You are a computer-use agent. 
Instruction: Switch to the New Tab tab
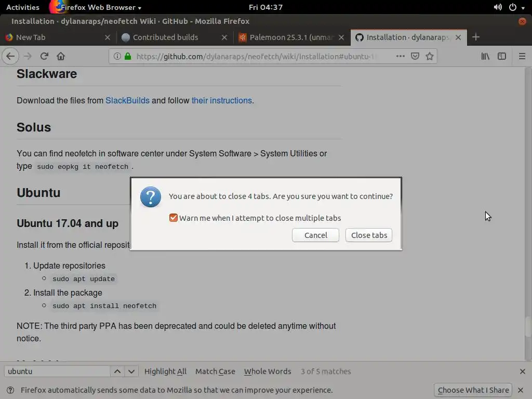coord(58,37)
